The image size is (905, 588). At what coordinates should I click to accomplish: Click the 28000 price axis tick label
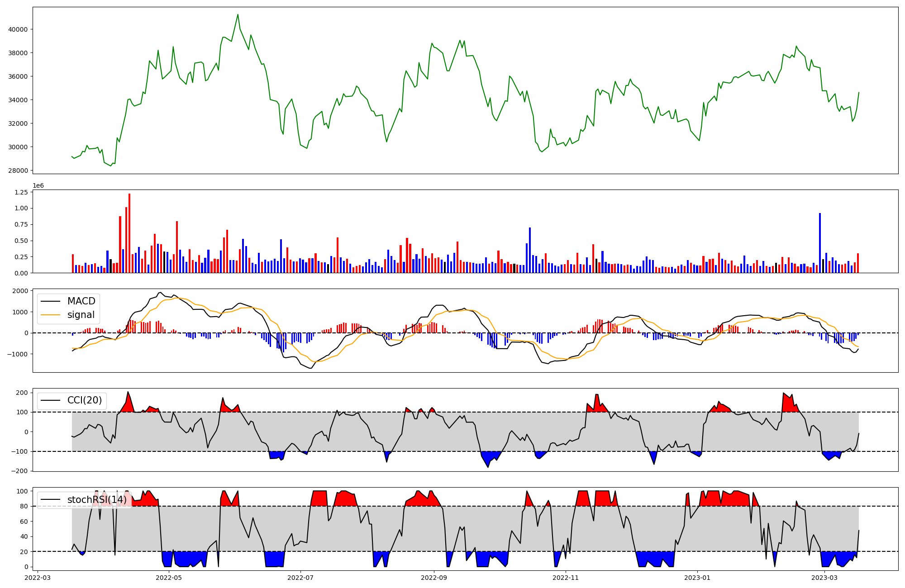coord(18,171)
